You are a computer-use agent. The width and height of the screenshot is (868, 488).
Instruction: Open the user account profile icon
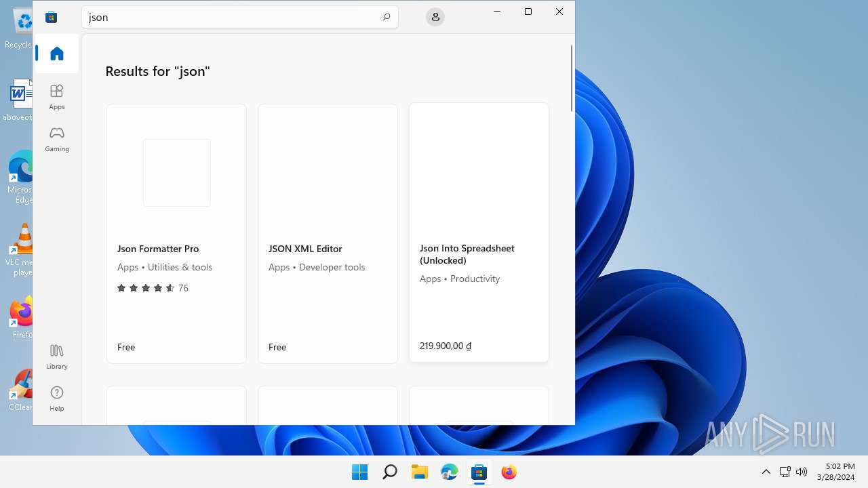(x=435, y=17)
